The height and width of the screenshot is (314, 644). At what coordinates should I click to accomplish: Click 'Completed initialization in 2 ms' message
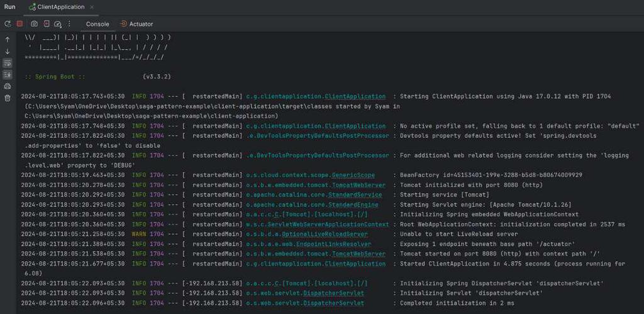(457, 303)
